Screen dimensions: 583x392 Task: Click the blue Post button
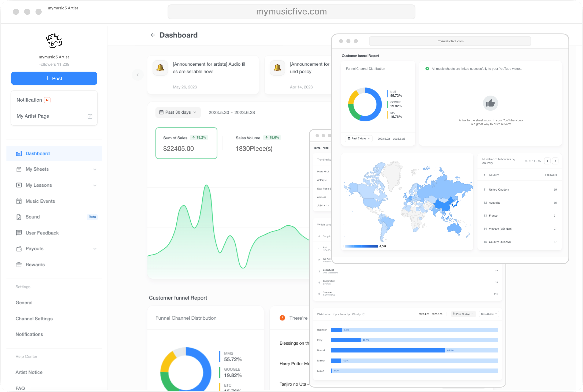pos(54,78)
